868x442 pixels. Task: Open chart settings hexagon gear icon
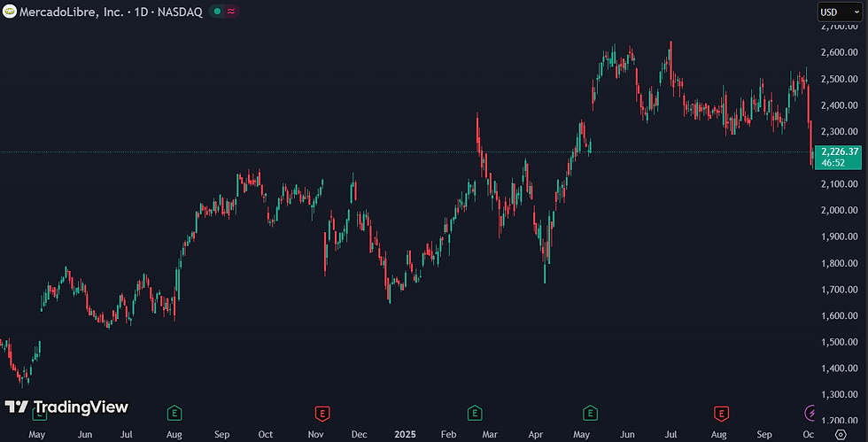coord(841,434)
